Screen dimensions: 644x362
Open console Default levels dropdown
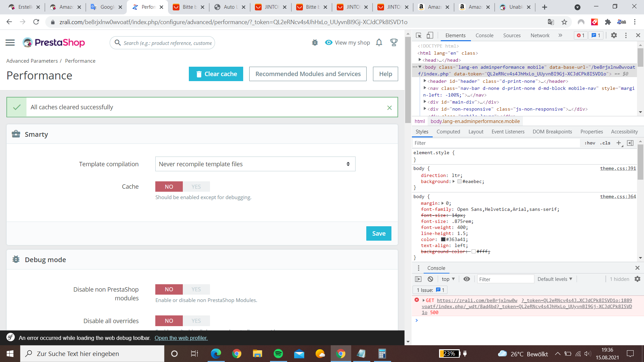coord(555,279)
